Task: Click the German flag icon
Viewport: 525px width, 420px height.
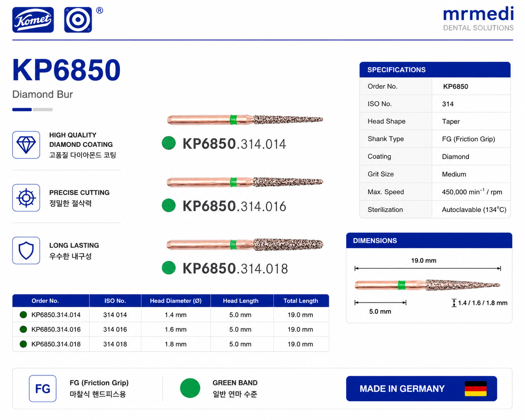Action: point(476,389)
